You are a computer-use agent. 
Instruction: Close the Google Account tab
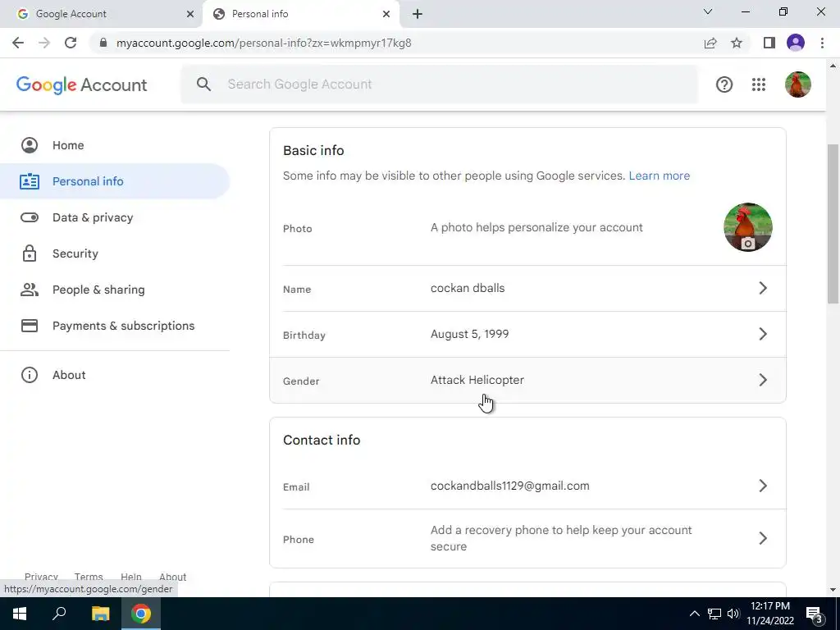[190, 14]
